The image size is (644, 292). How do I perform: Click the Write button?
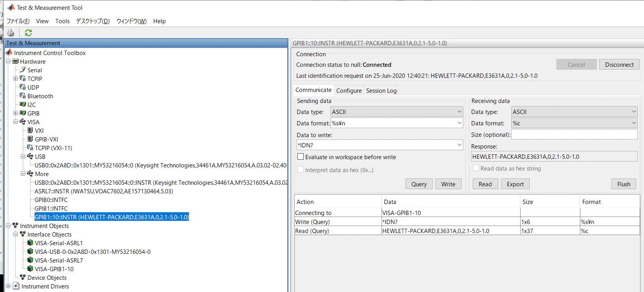448,184
